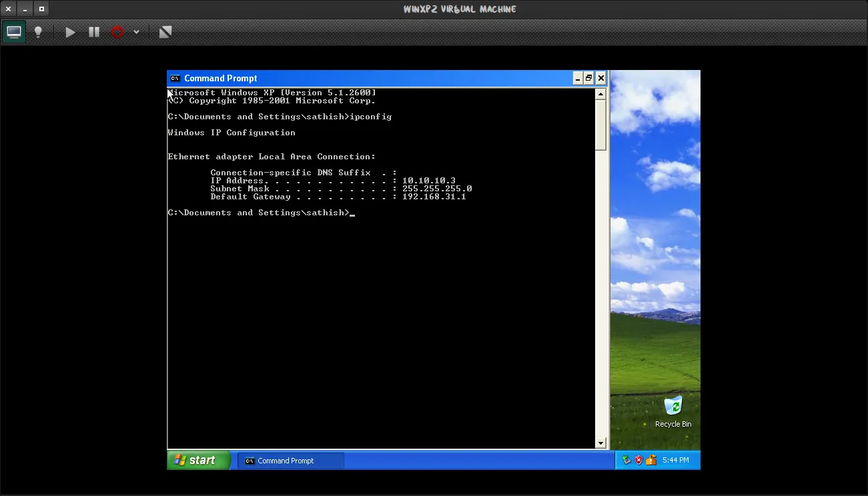Select Command Prompt taskbar button
The image size is (868, 496).
click(x=291, y=461)
